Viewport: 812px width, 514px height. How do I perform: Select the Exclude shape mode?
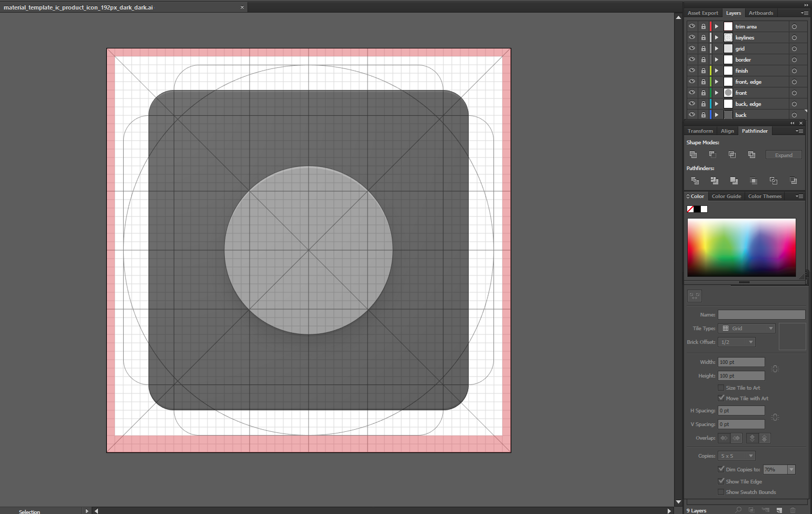click(751, 154)
